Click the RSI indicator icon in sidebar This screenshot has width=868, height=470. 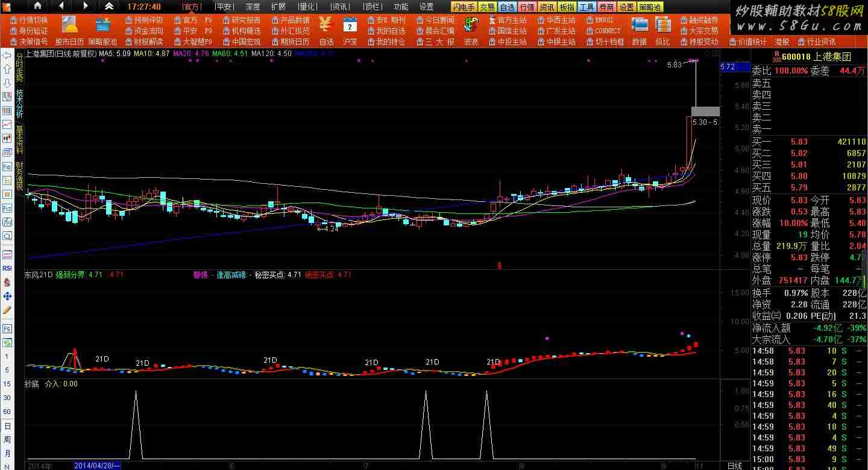7,268
